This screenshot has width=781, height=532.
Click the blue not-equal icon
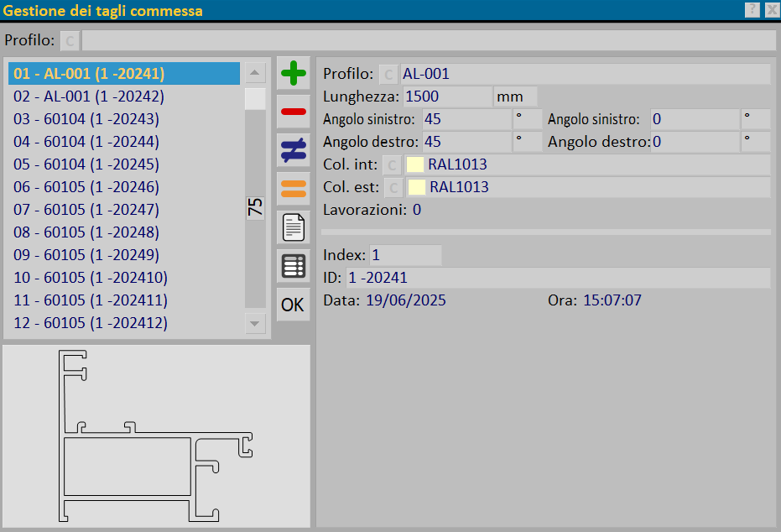[294, 150]
